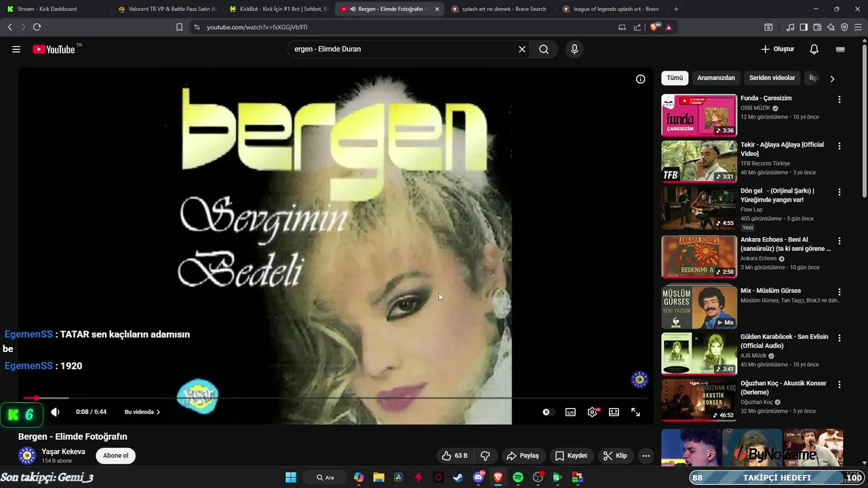Viewport: 868px width, 488px height.
Task: Open Mix - Müslüm Gürses thumbnail
Action: (699, 307)
